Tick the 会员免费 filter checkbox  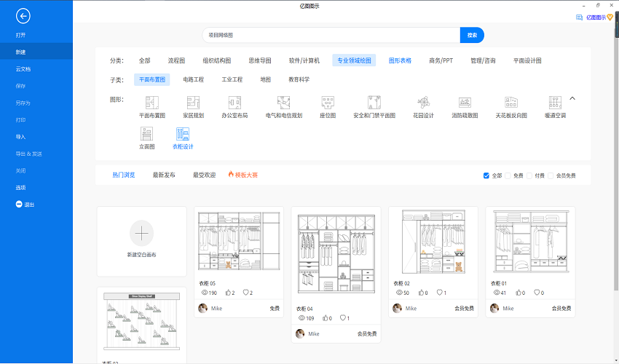click(x=551, y=175)
